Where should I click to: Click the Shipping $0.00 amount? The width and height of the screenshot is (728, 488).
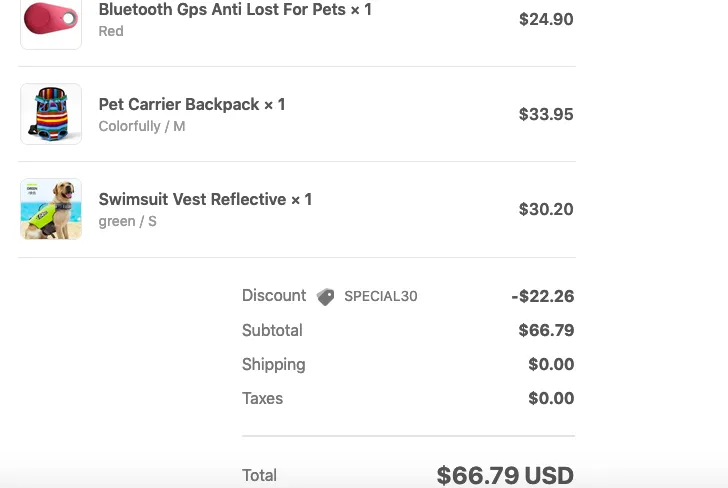551,364
